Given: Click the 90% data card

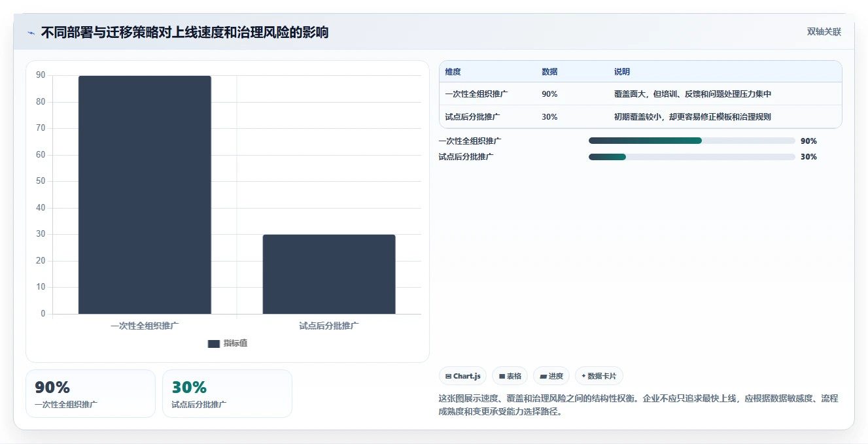Looking at the screenshot, I should click(91, 394).
